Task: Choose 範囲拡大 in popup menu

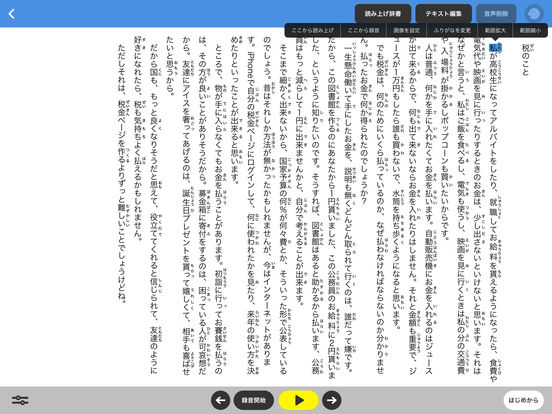Action: click(495, 31)
